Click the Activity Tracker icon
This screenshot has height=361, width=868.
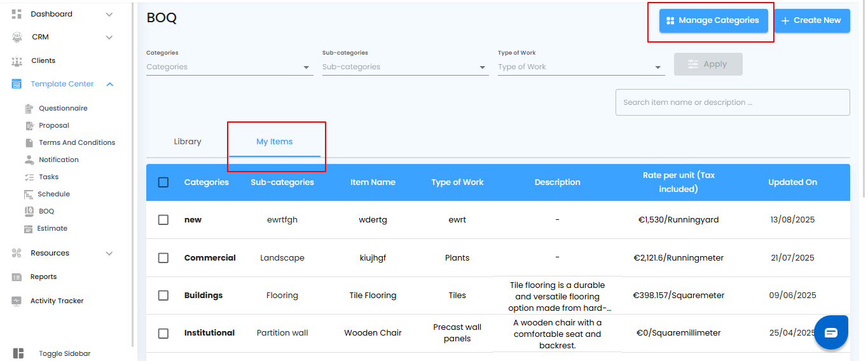click(17, 301)
